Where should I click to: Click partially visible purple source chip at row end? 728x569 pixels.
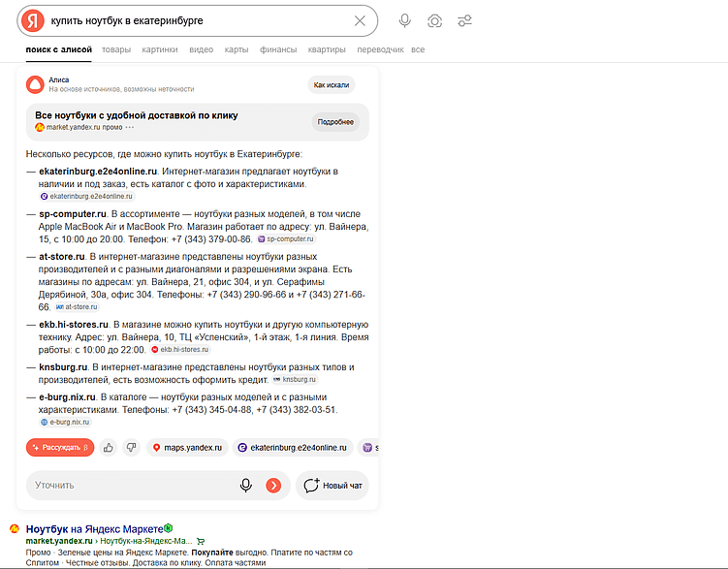(x=368, y=448)
